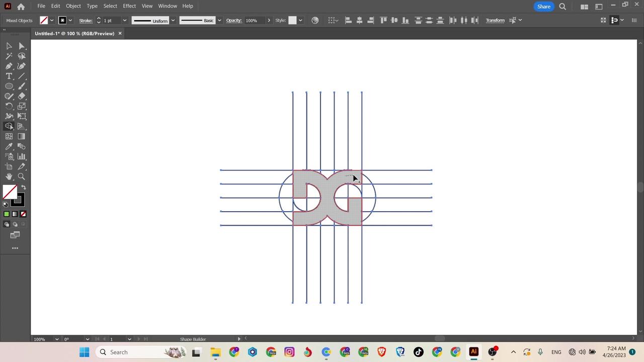Set color mode to None
Screen dimensions: 644x362
(x=23, y=213)
